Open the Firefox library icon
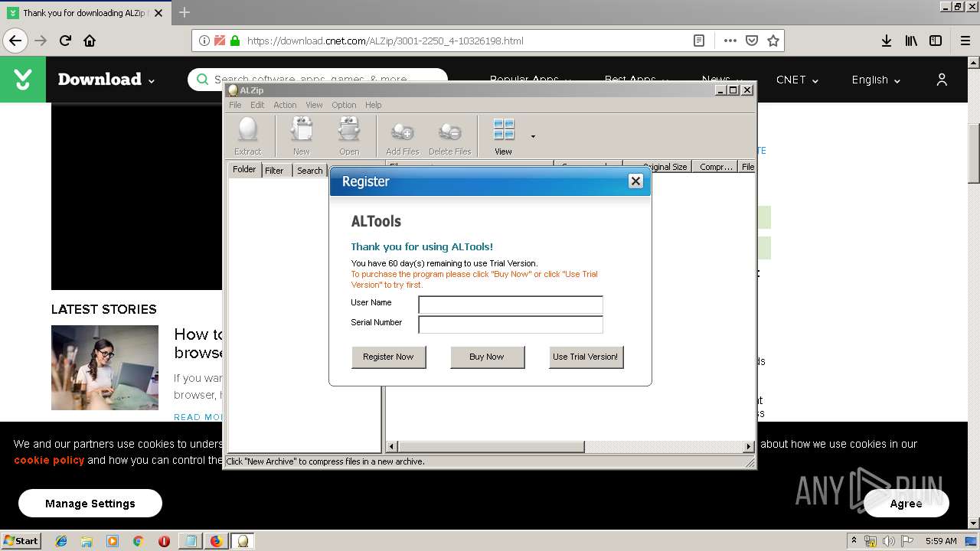 pos(911,41)
